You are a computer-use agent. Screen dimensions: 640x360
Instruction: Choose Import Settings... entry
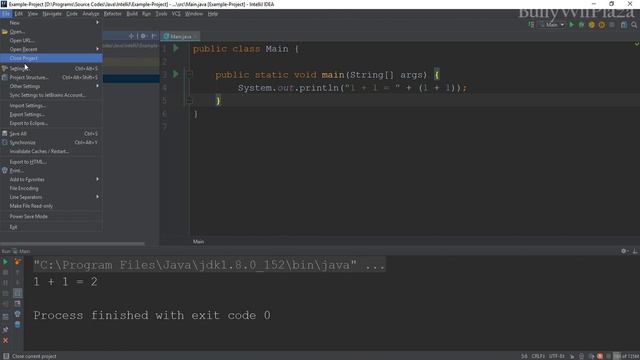click(x=51, y=106)
